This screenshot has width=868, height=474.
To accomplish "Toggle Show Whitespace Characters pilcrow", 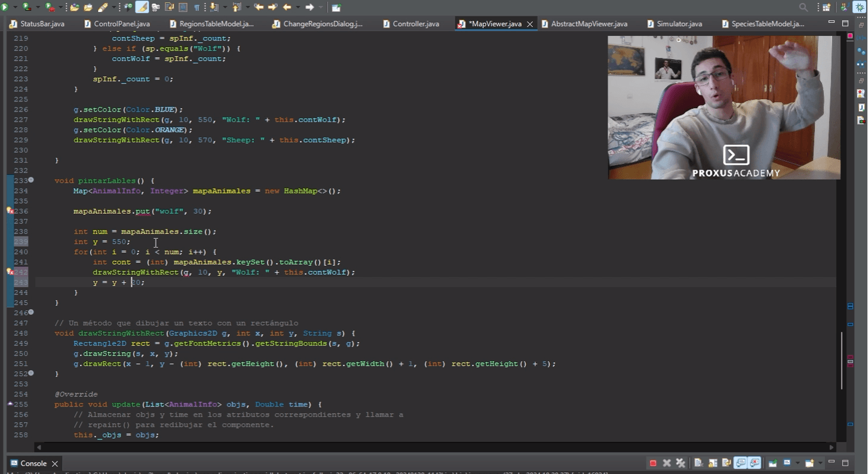I will 197,8.
